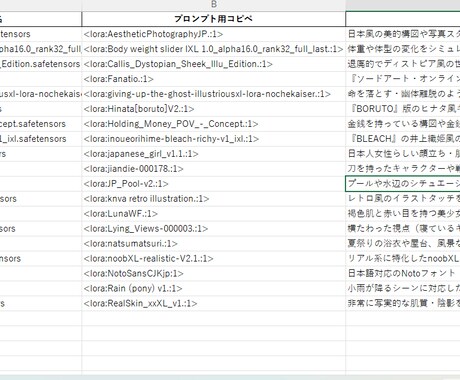Click cell <lora:natsumatsuri.:1>
The height and width of the screenshot is (380, 460).
click(x=214, y=244)
